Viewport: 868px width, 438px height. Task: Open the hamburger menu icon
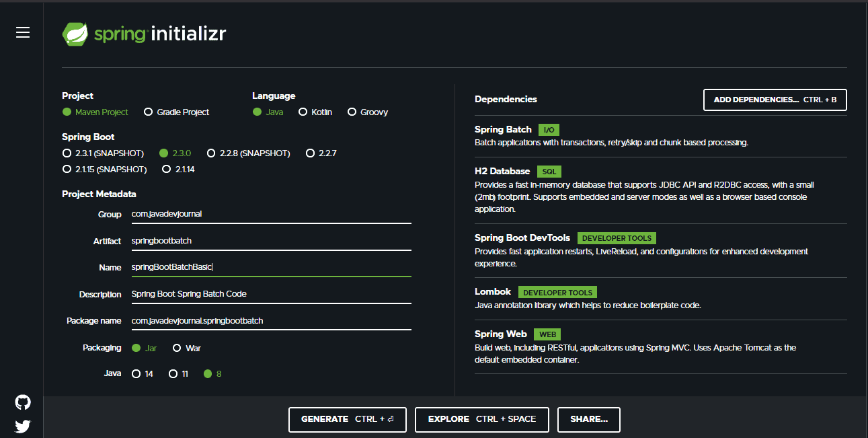23,33
